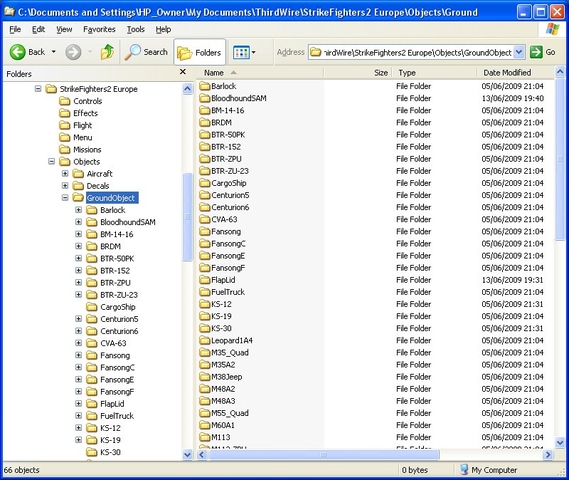Image resolution: width=569 pixels, height=480 pixels.
Task: Select FlapLid folder icon in list
Action: [x=205, y=280]
